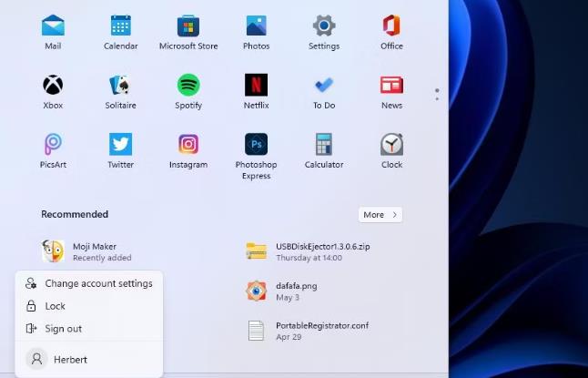
Task: Open the recommended Moji Maker app
Action: click(x=86, y=251)
